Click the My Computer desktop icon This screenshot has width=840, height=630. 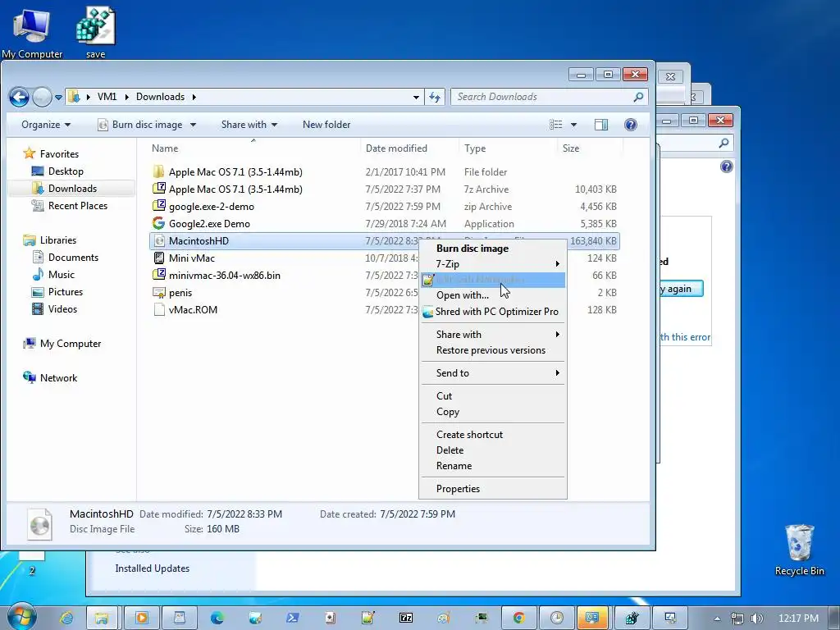coord(32,32)
